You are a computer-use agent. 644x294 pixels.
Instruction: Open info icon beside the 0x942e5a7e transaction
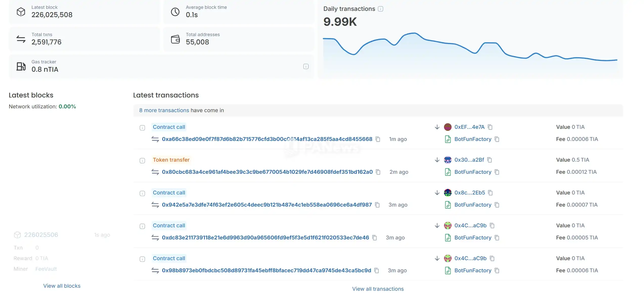tap(142, 193)
